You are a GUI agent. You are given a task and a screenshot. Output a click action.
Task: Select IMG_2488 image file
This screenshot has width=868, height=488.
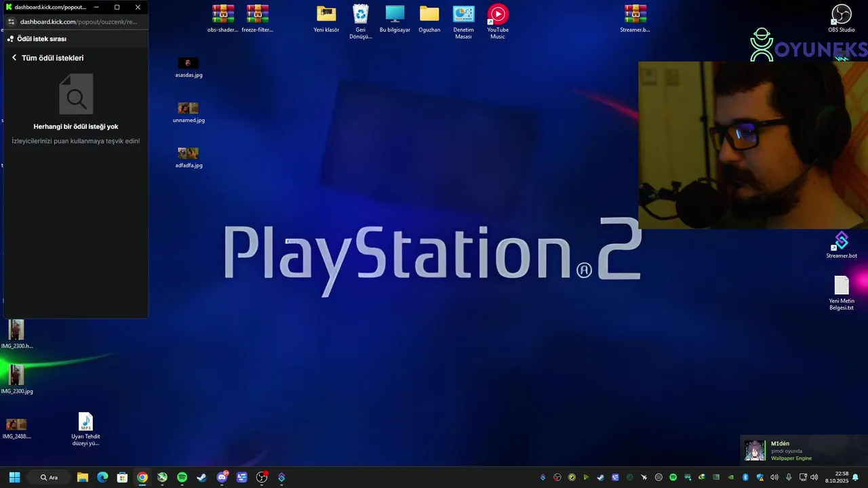coord(17,428)
